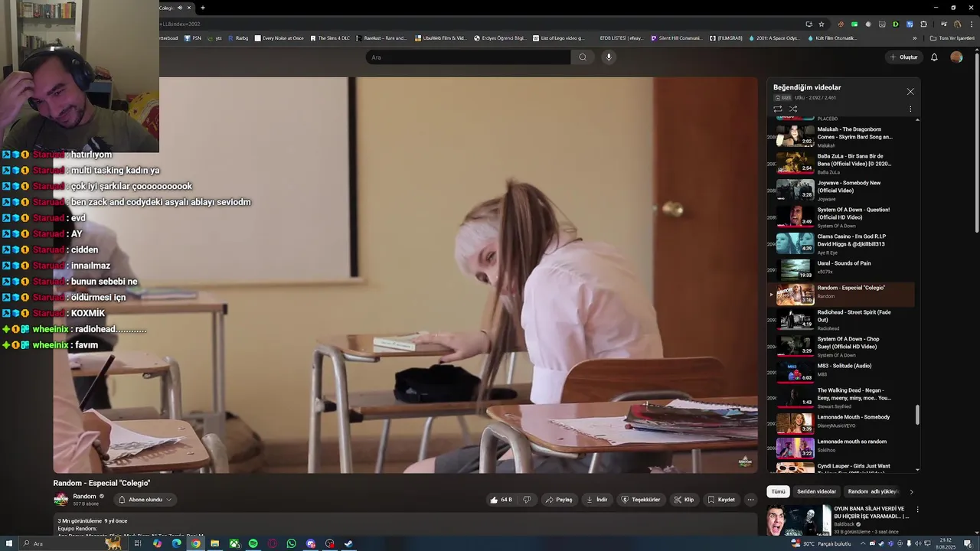Viewport: 980px width, 551px height.
Task: Select the Seriden videolar chip
Action: (816, 491)
